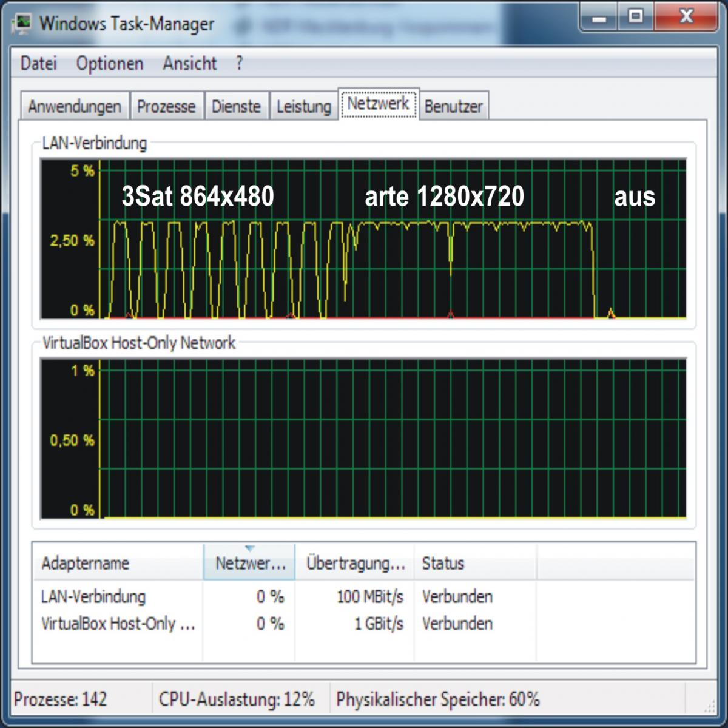Click the 1 GBit/s speed cell

point(379,624)
